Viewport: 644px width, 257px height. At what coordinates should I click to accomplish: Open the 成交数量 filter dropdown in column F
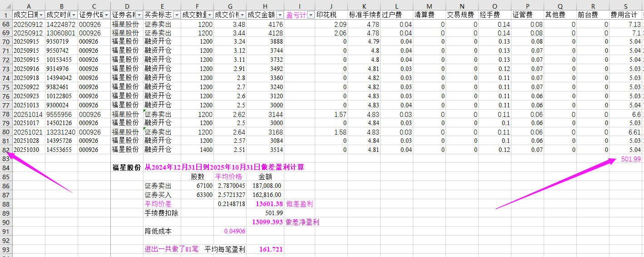click(209, 15)
